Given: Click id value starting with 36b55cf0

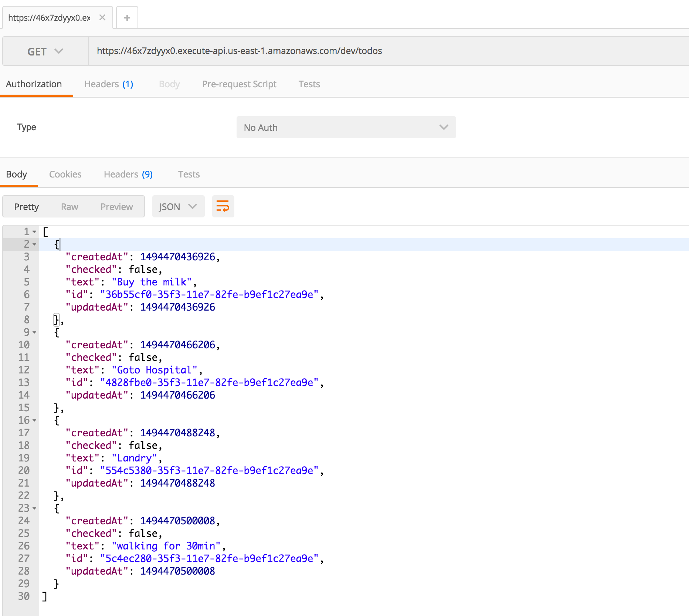Looking at the screenshot, I should pyautogui.click(x=209, y=295).
